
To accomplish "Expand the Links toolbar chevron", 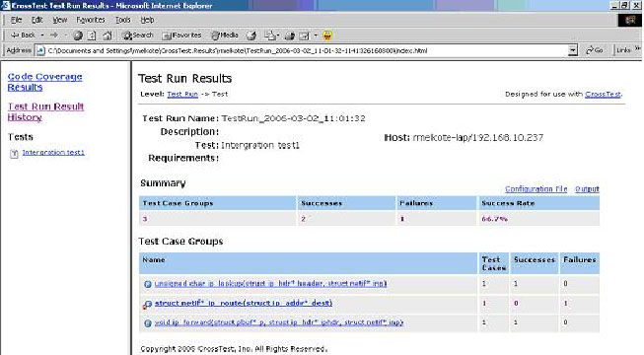I will (x=638, y=48).
